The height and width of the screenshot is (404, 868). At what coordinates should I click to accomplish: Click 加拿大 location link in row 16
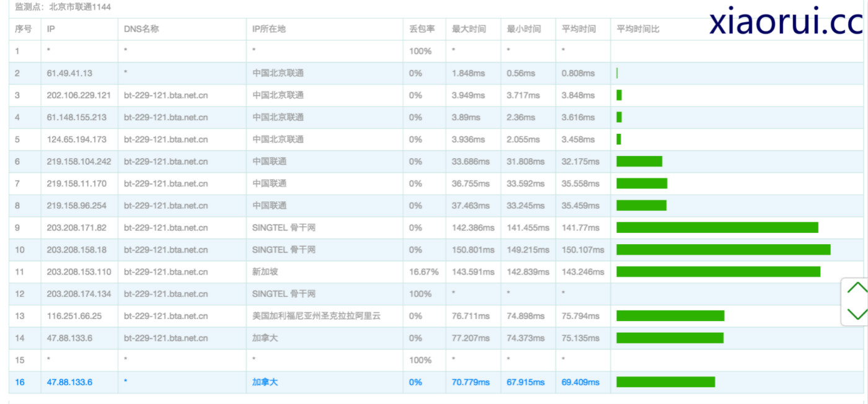(265, 382)
